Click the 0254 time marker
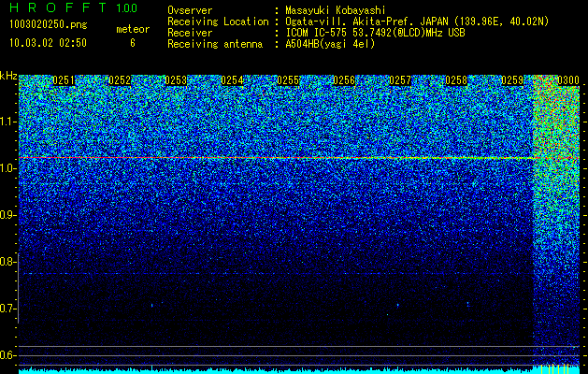This screenshot has height=374, width=588. (x=232, y=80)
